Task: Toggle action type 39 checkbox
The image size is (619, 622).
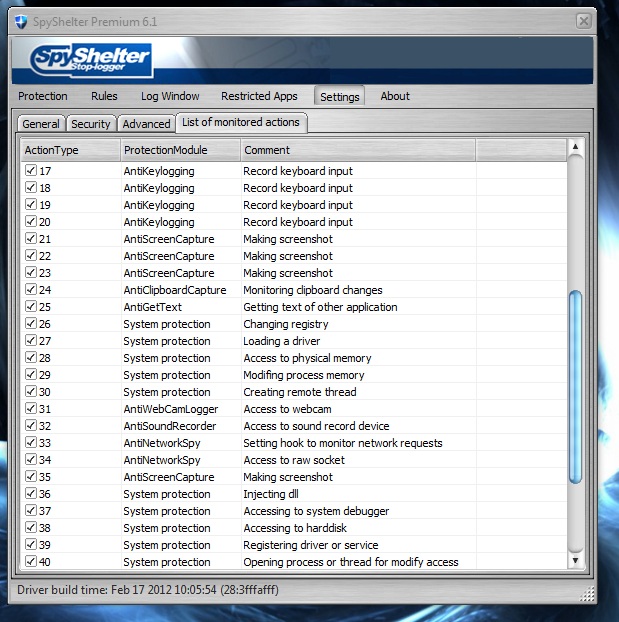Action: (x=31, y=545)
